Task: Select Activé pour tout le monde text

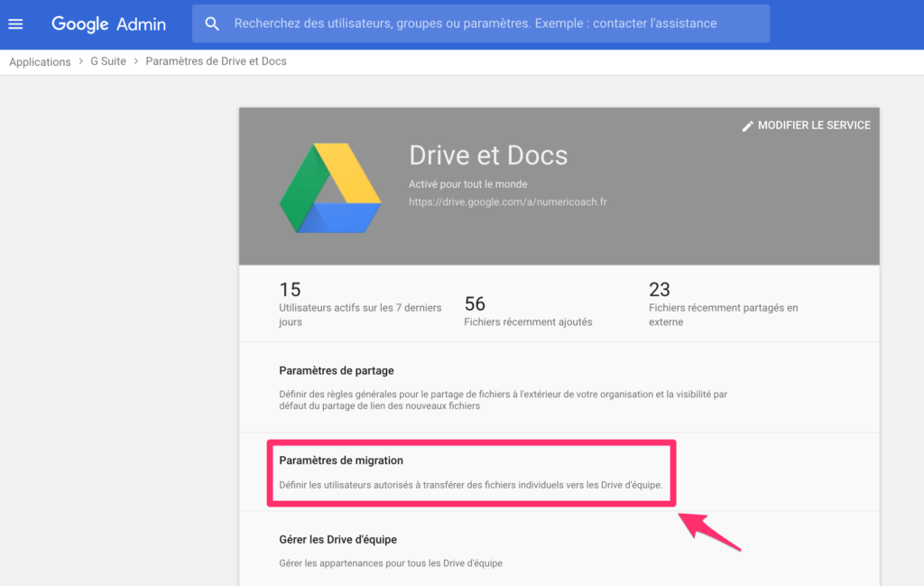Action: tap(468, 184)
